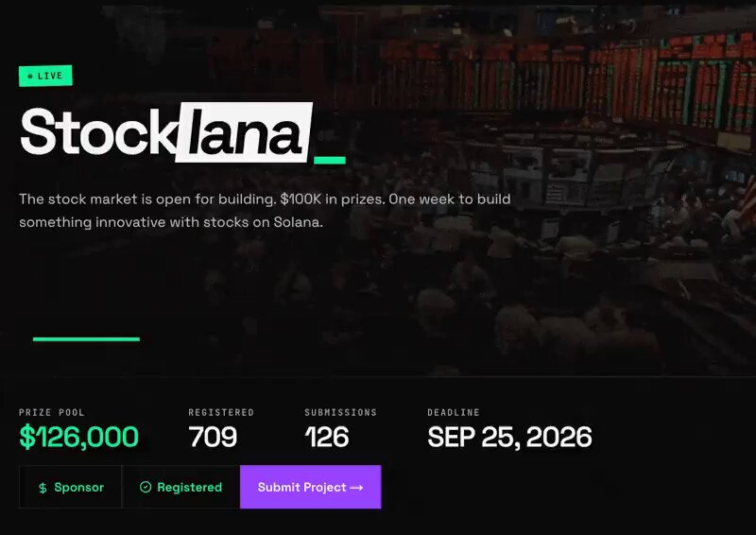
Task: Click the Submit Project button
Action: coord(311,487)
